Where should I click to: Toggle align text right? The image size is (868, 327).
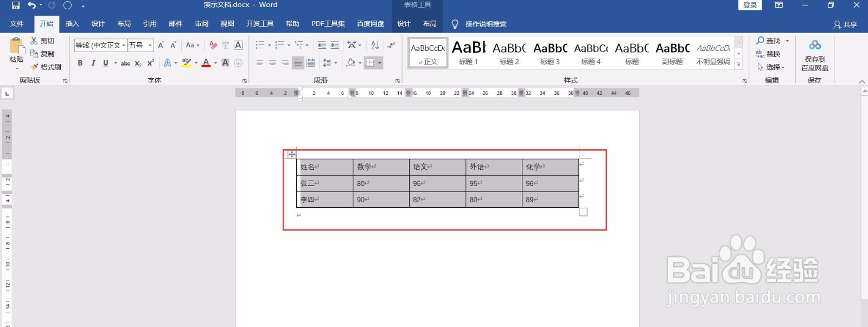coord(285,63)
